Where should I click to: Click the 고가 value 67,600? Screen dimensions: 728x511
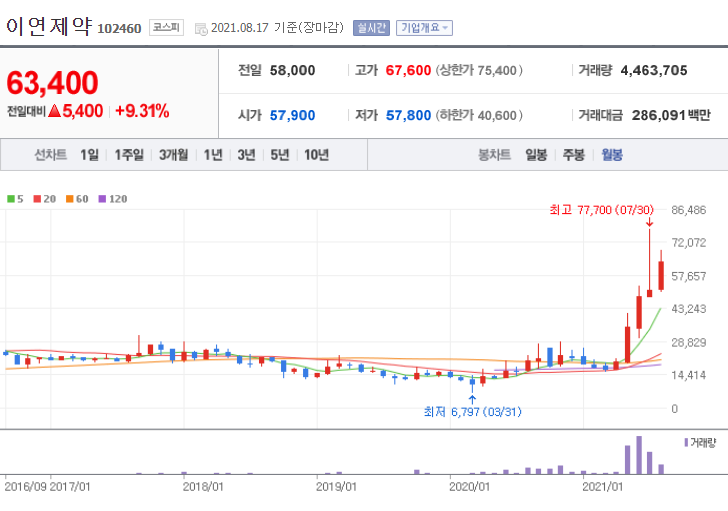pyautogui.click(x=408, y=71)
